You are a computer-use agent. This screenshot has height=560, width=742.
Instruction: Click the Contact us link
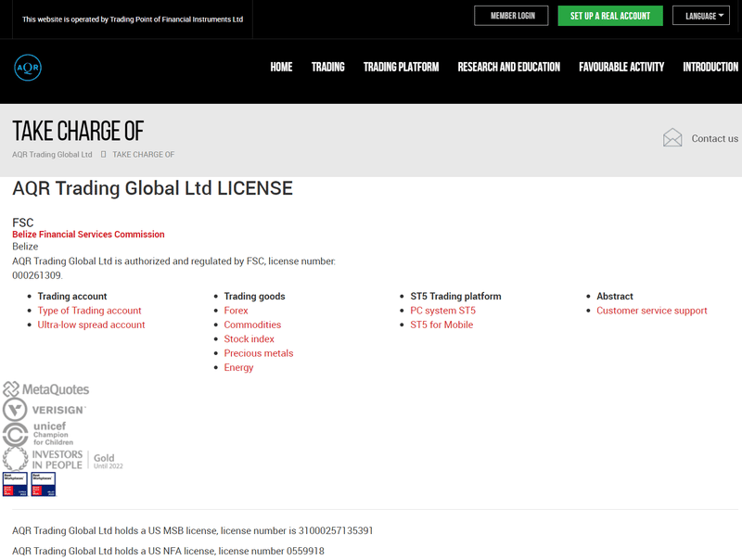[x=714, y=138]
